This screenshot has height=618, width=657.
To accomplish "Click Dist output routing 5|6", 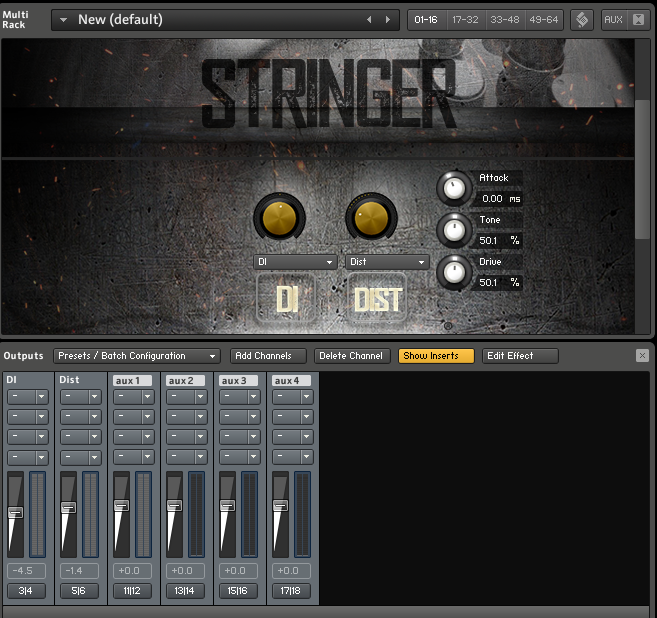I will pos(79,591).
